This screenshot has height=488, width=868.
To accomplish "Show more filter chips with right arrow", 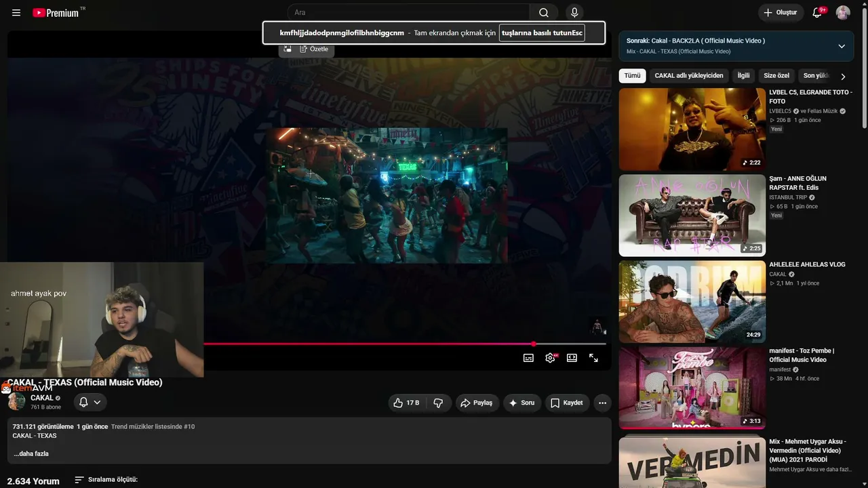I will pyautogui.click(x=843, y=77).
